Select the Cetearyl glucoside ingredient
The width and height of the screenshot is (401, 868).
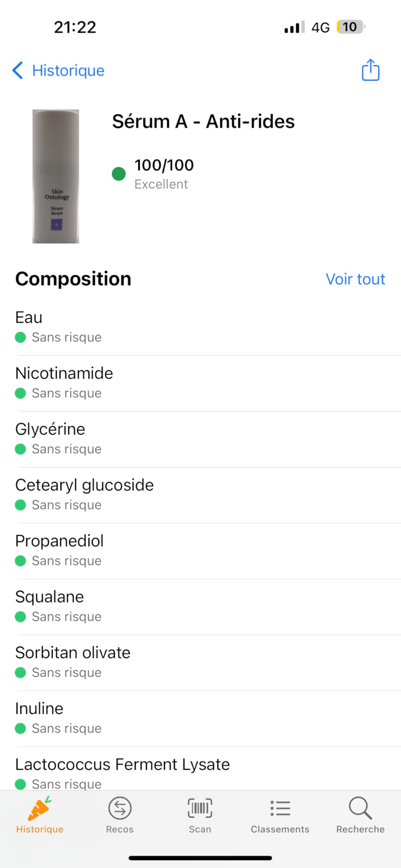coord(84,485)
